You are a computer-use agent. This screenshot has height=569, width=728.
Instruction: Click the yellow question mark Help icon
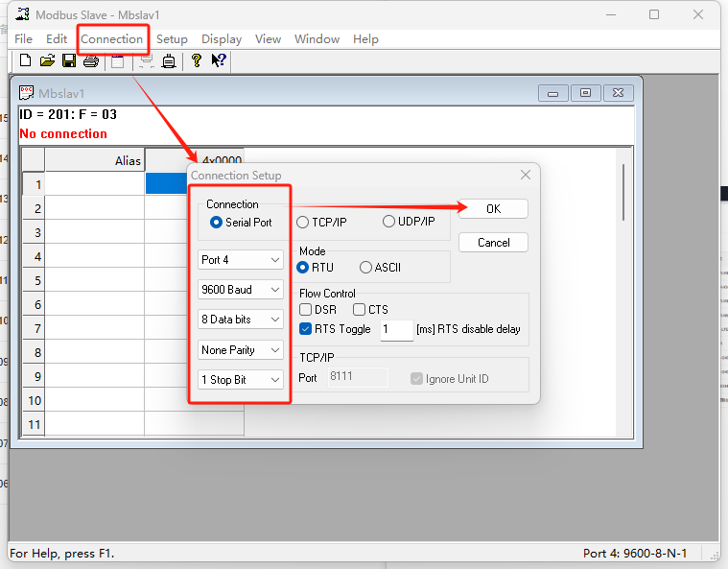(x=196, y=60)
